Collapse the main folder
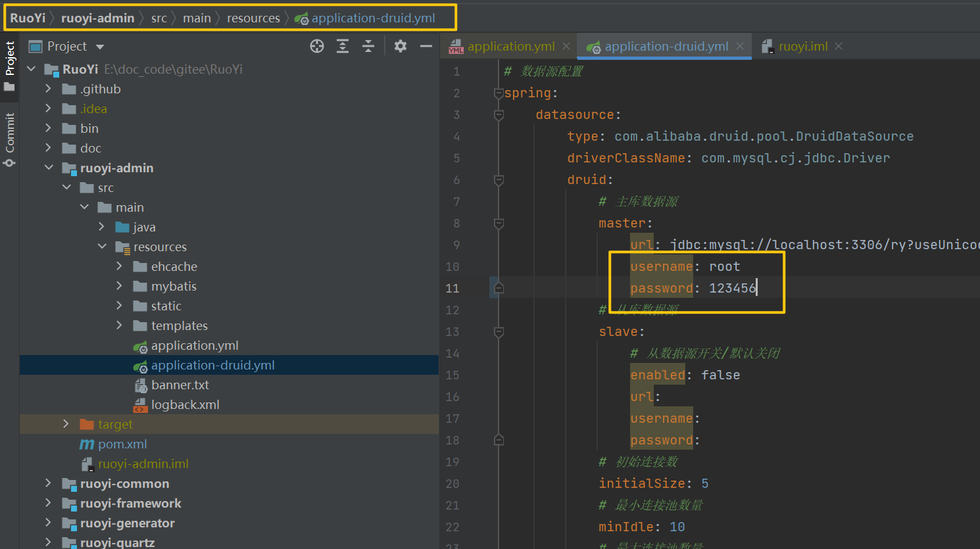This screenshot has width=980, height=549. coord(84,206)
